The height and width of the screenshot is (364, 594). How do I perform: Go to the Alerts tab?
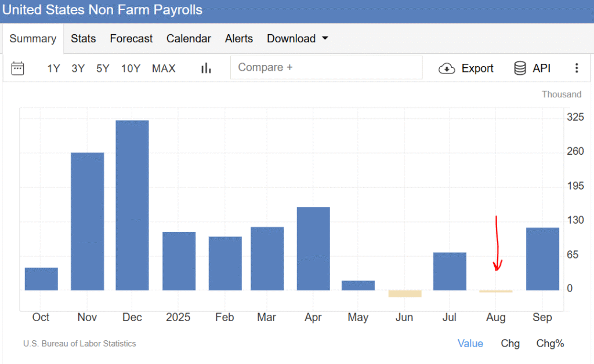pyautogui.click(x=239, y=39)
